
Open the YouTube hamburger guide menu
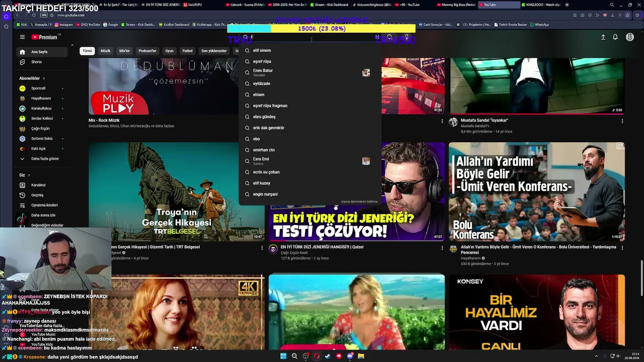(22, 37)
